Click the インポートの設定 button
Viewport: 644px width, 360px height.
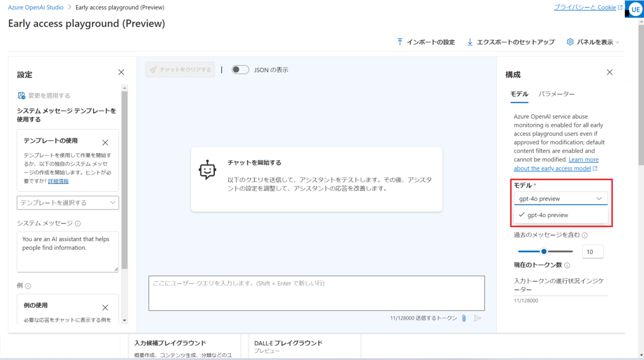(x=426, y=42)
